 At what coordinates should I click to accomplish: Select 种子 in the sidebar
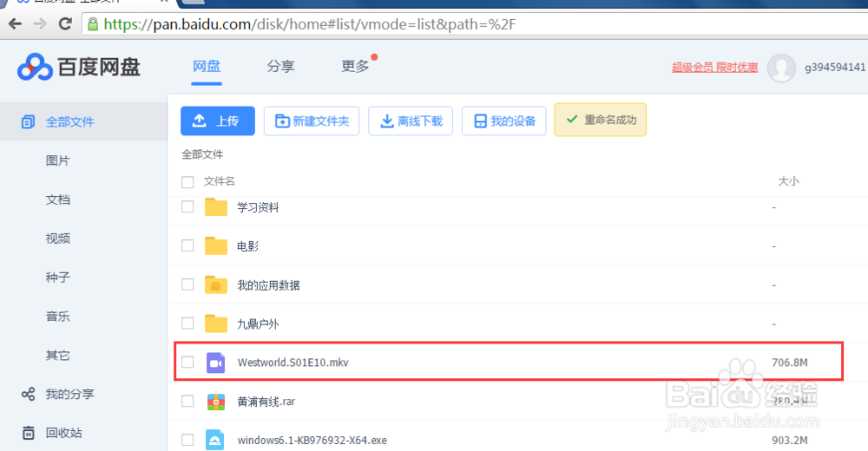tap(57, 278)
